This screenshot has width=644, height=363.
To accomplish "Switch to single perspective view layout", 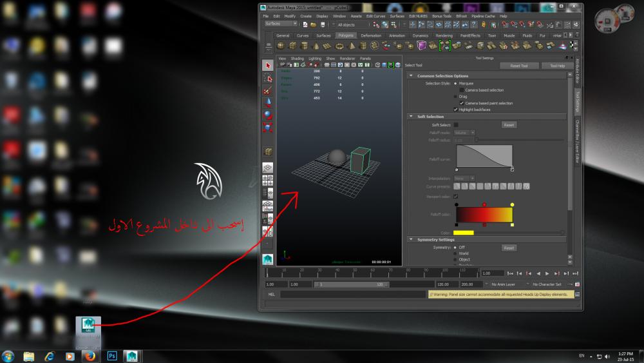I will [268, 168].
